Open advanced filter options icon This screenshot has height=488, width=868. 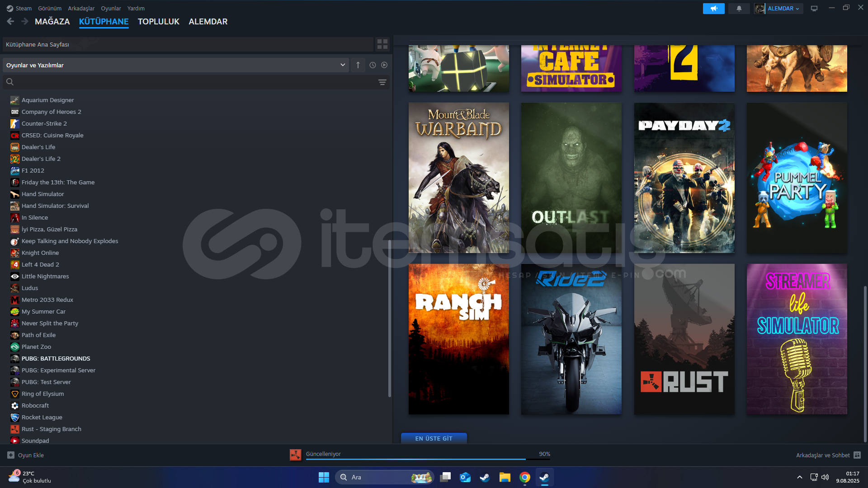click(382, 82)
